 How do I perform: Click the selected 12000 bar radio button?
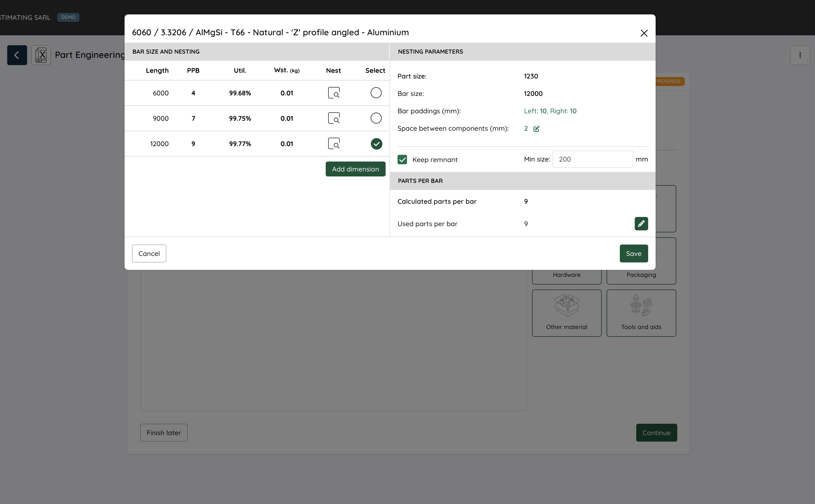376,144
